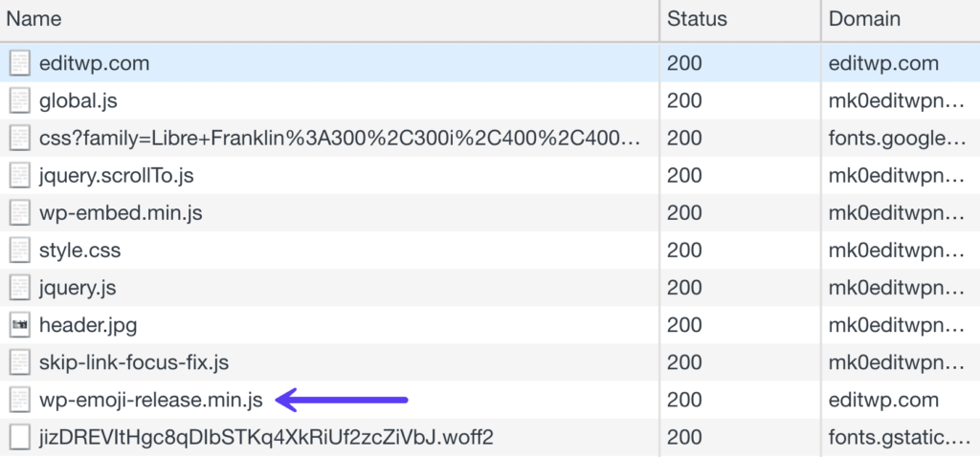Select the css?family=Libre+Franklin request
Screen dimensions: 980x457
coord(340,138)
